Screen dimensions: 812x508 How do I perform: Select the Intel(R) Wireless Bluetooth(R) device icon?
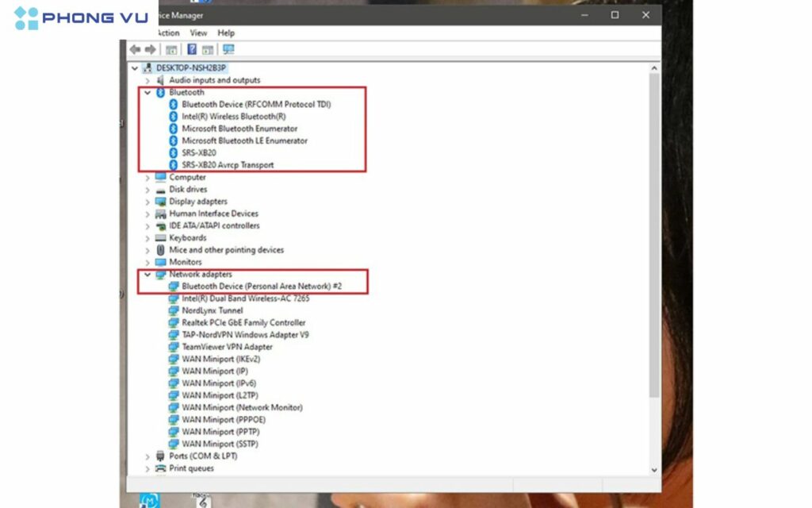(x=175, y=116)
